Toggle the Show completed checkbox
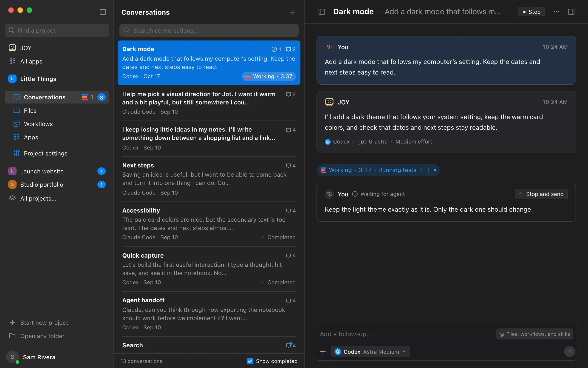This screenshot has height=368, width=588. coord(250,361)
